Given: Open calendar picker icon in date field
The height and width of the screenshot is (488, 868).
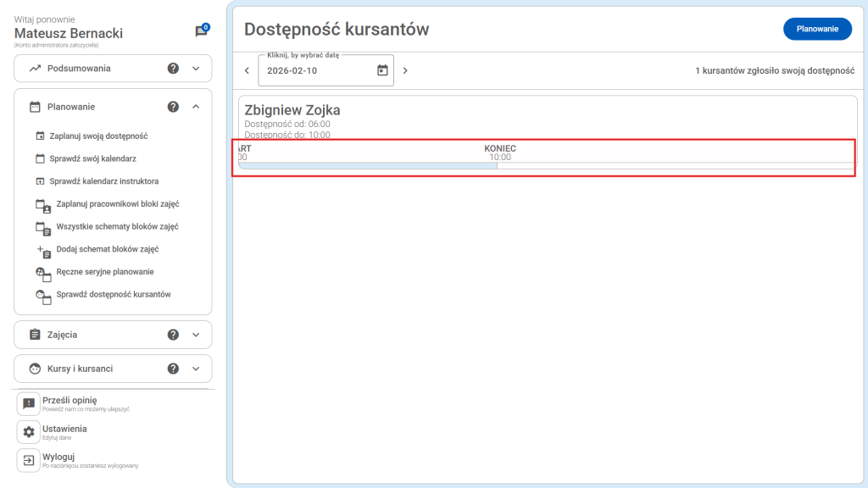Looking at the screenshot, I should point(382,70).
